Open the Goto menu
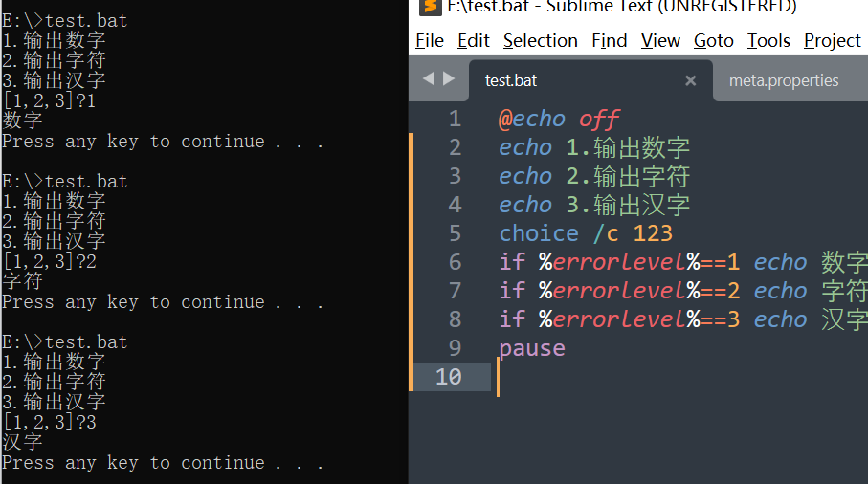868x484 pixels. tap(714, 41)
